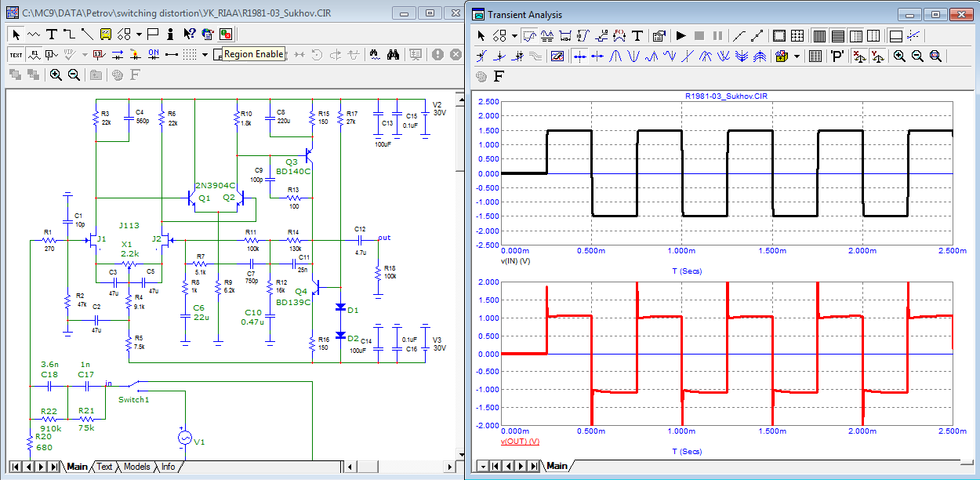This screenshot has width=980, height=480.
Task: Click the Region Enable icon
Action: point(226,34)
